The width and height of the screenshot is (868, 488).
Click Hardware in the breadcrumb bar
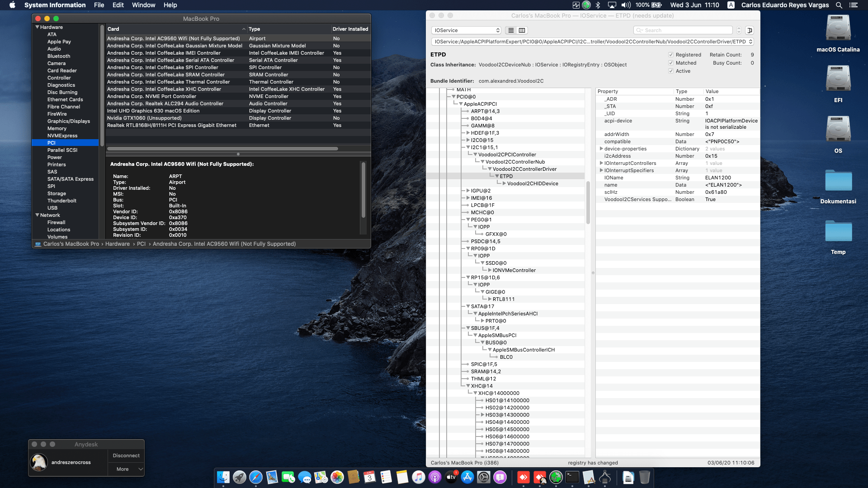118,244
